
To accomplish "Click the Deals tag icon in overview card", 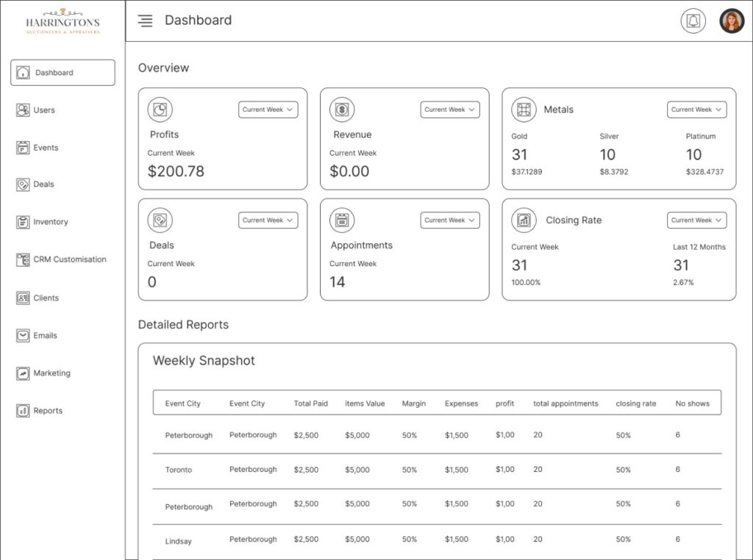I will pyautogui.click(x=160, y=220).
